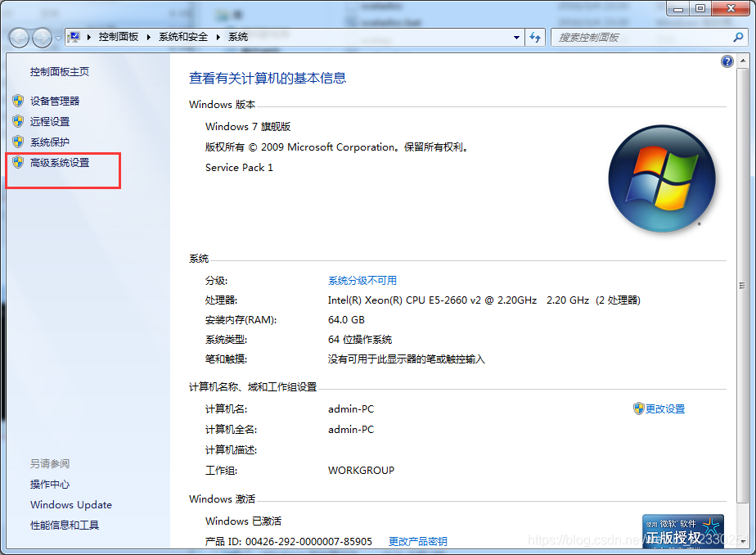This screenshot has height=555, width=756.
Task: Close the System window
Action: pos(731,8)
